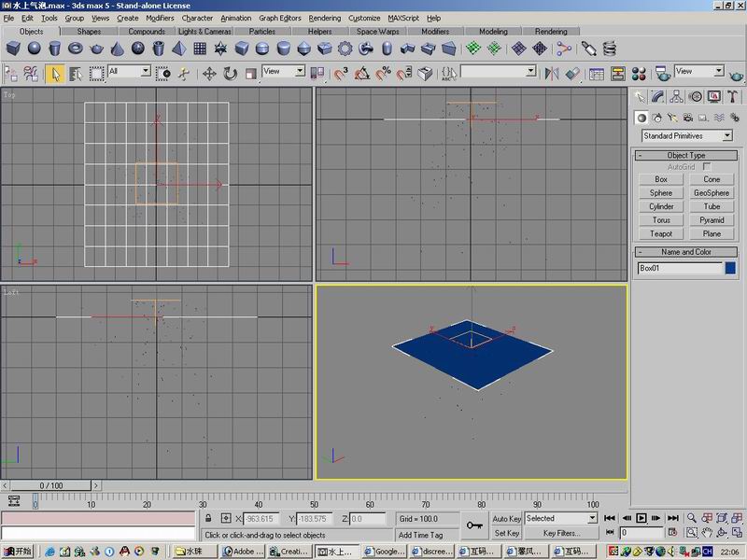Open the Utilities hammer panel tab

pyautogui.click(x=732, y=97)
